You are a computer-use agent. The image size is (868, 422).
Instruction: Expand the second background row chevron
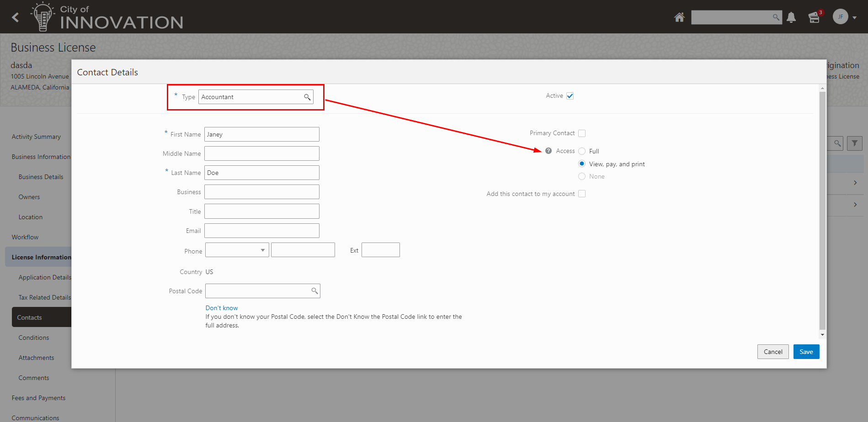[x=855, y=205]
